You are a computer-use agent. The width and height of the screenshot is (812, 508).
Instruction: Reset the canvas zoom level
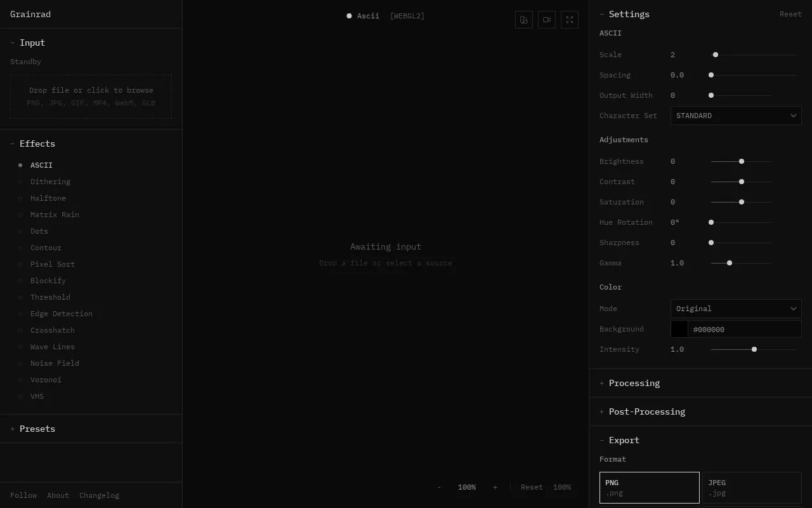click(532, 487)
